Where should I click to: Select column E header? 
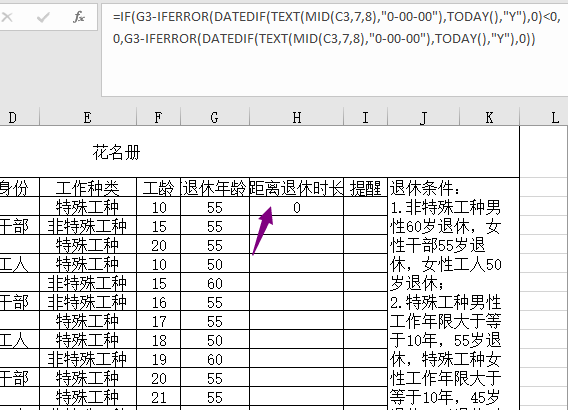tap(88, 118)
